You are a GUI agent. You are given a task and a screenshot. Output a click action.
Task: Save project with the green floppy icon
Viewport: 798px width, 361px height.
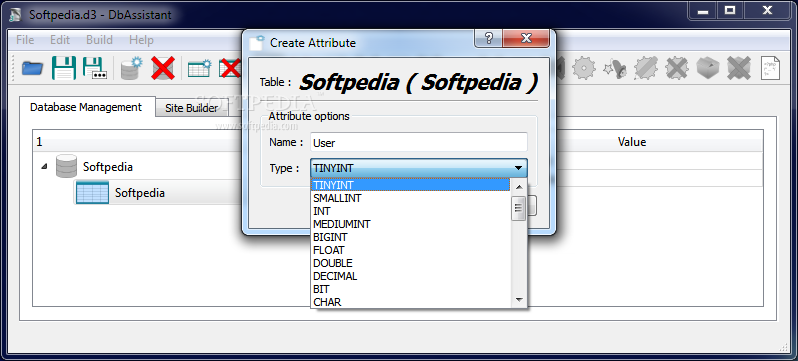point(64,68)
